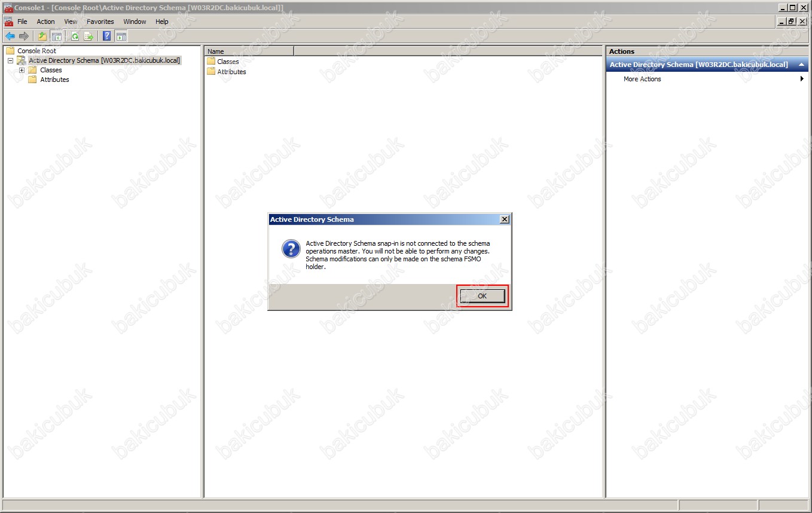
Task: Click Console1 title bar toolbox icon
Action: tap(8, 8)
